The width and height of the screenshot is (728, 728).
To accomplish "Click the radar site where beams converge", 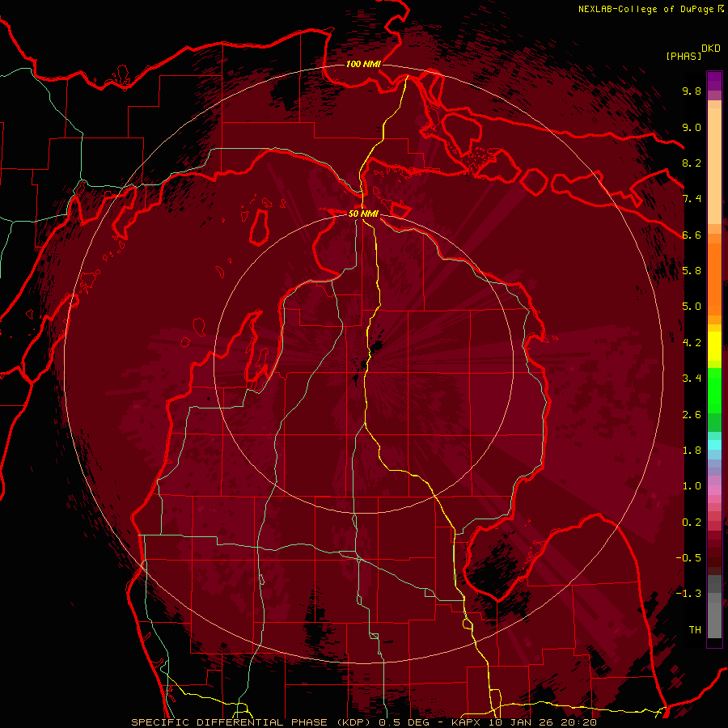I will (364, 364).
